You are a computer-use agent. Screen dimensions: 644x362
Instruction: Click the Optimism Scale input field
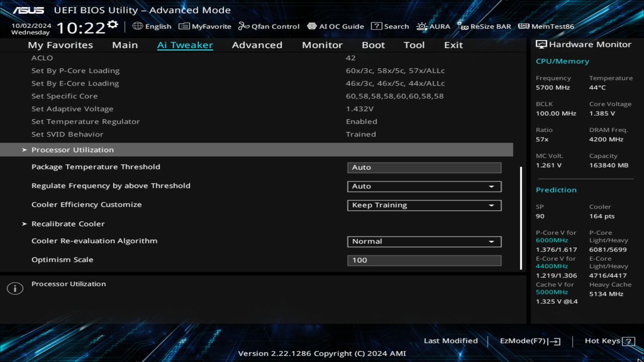pos(424,260)
